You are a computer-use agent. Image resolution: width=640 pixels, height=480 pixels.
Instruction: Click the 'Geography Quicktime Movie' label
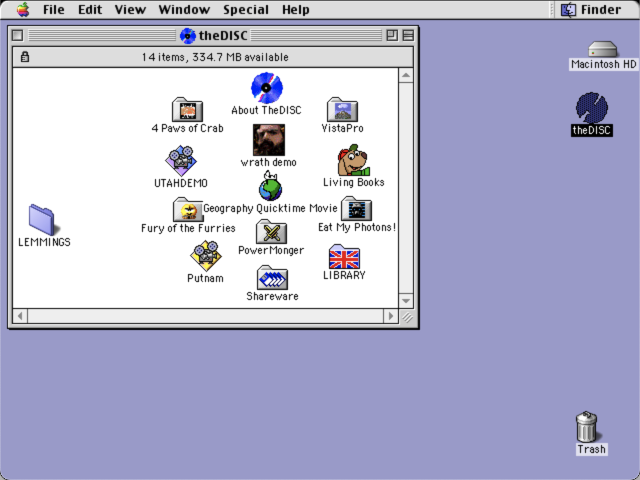coord(270,208)
